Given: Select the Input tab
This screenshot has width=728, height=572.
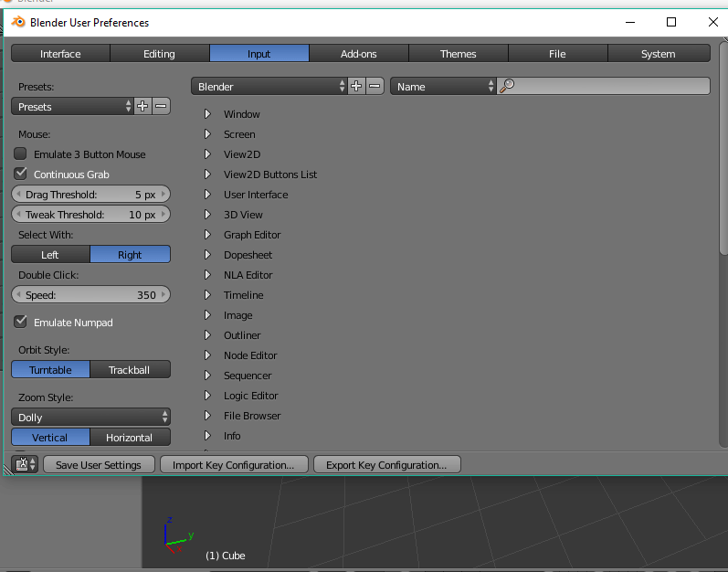Looking at the screenshot, I should click(x=259, y=53).
